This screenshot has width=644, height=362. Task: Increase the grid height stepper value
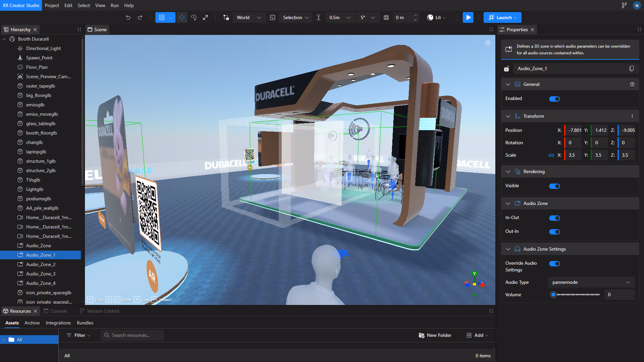point(415,15)
